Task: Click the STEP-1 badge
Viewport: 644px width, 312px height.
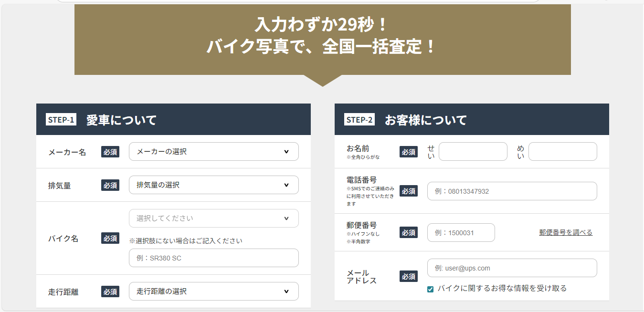Action: click(61, 120)
